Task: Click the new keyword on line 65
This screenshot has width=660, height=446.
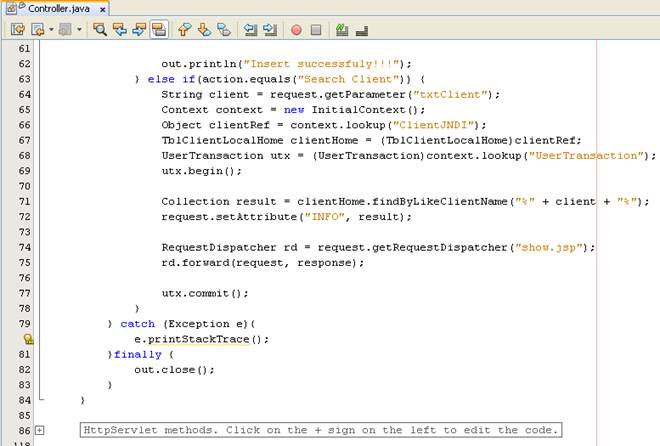Action: pos(294,110)
